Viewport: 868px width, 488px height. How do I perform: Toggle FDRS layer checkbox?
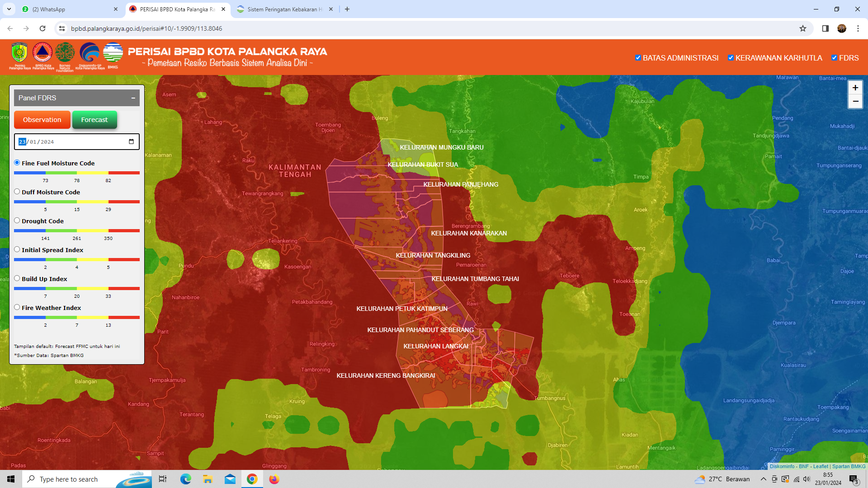pyautogui.click(x=834, y=58)
